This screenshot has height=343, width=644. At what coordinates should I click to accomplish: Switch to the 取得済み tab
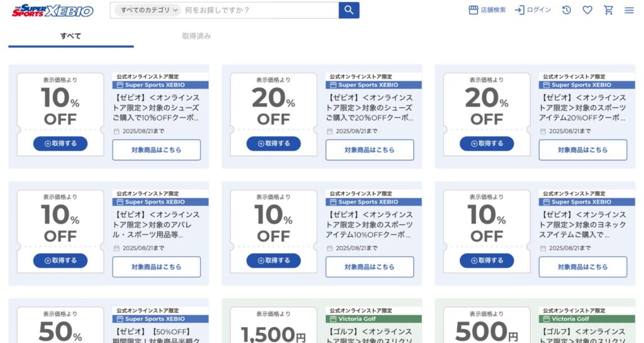[196, 36]
